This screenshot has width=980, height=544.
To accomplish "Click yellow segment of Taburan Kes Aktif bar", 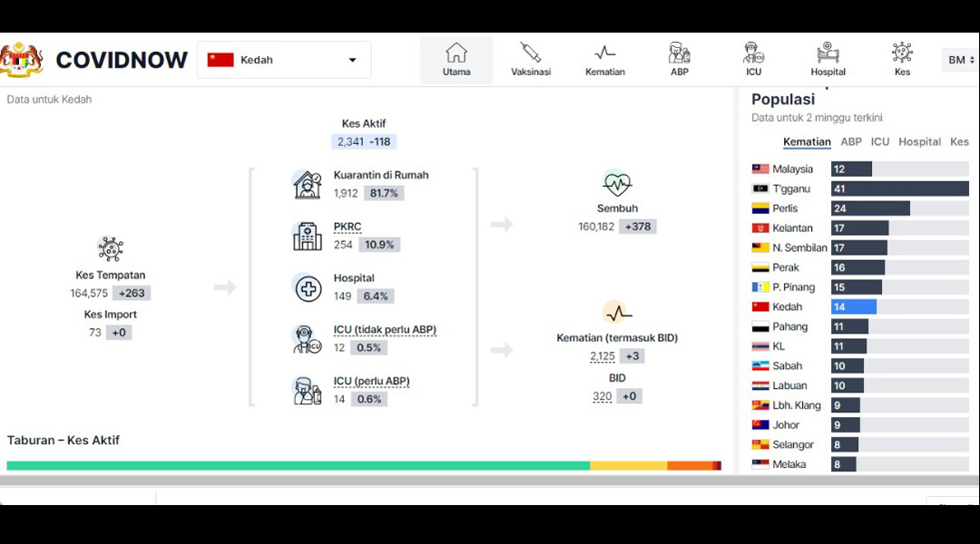I will pyautogui.click(x=628, y=465).
